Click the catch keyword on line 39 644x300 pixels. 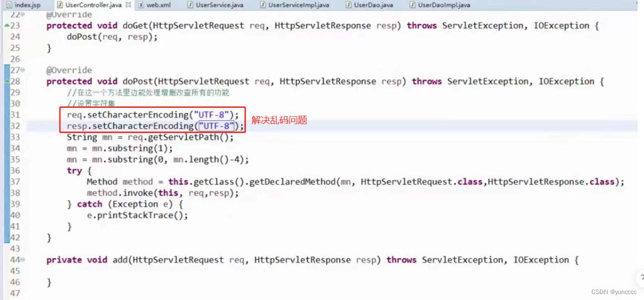[90, 204]
